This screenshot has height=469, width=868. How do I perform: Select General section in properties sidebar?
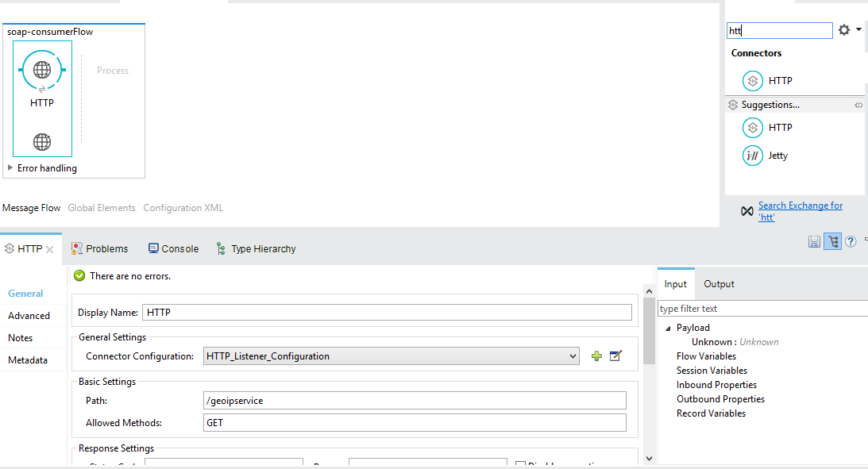[25, 294]
